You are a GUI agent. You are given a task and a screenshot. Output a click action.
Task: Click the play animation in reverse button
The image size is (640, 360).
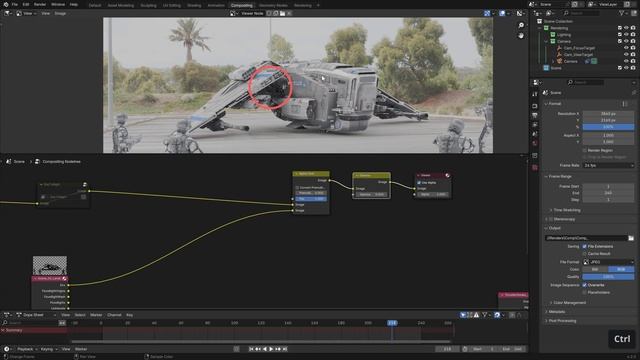264,349
